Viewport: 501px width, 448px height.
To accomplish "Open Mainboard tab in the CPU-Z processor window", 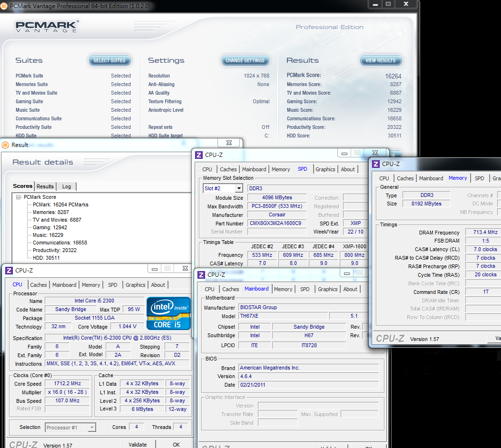I will 64,285.
